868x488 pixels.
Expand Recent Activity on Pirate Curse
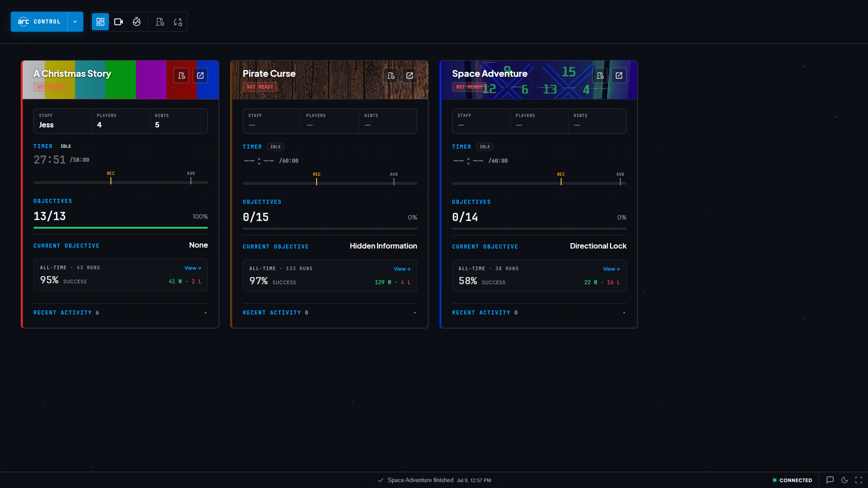330,313
